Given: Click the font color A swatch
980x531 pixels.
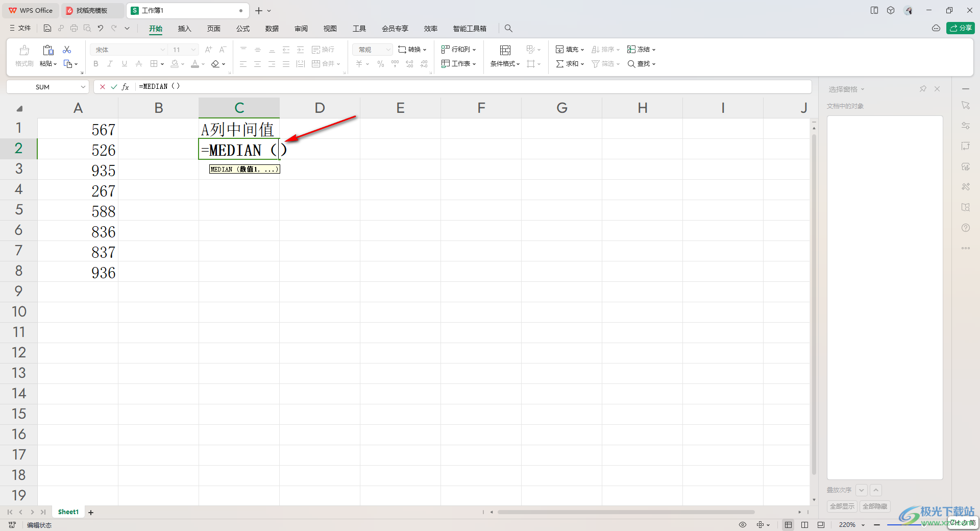Looking at the screenshot, I should [195, 64].
